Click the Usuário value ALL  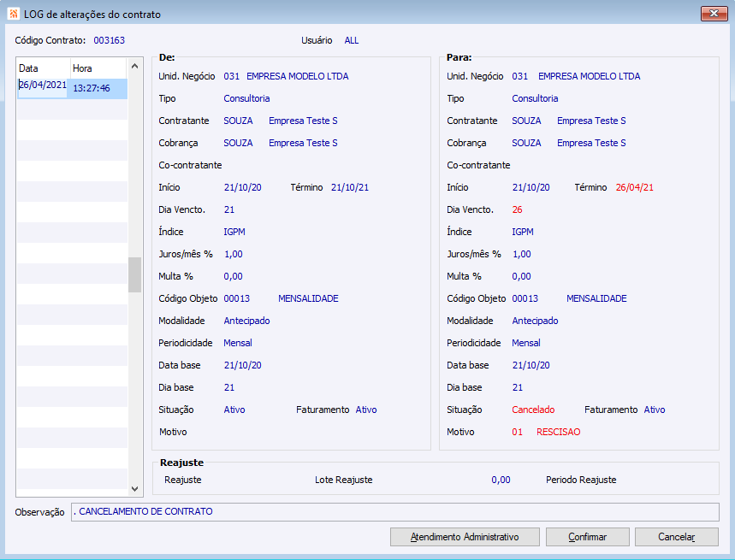[x=352, y=40]
